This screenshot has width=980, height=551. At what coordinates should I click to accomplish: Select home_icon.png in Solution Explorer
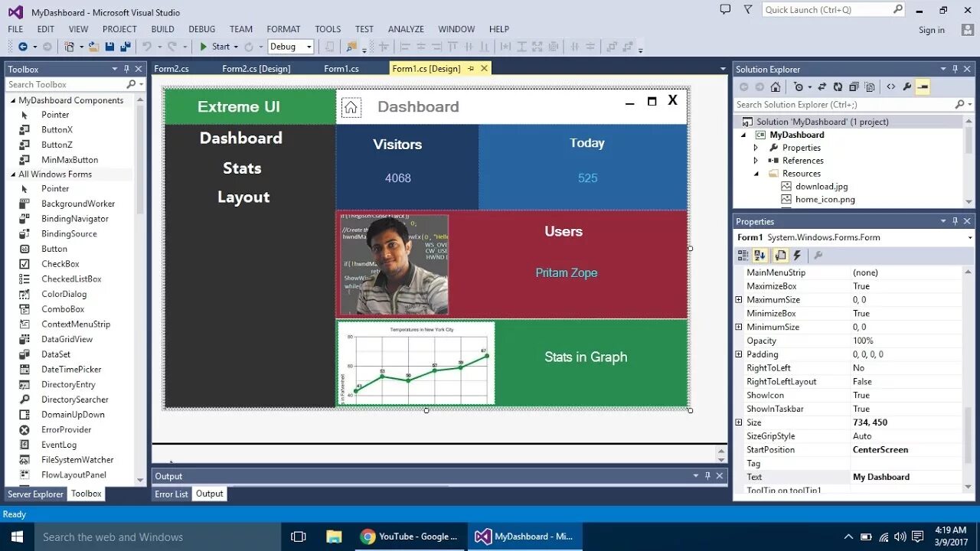point(825,199)
